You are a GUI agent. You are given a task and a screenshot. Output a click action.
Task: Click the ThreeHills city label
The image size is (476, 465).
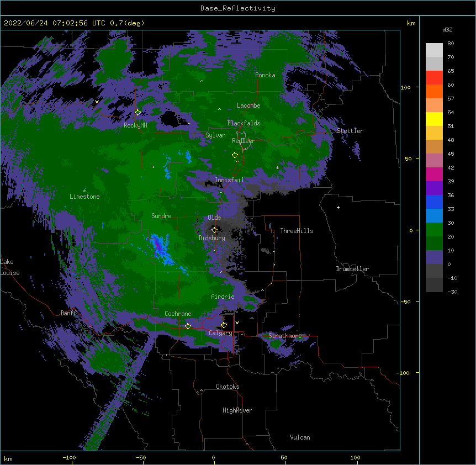pos(297,231)
